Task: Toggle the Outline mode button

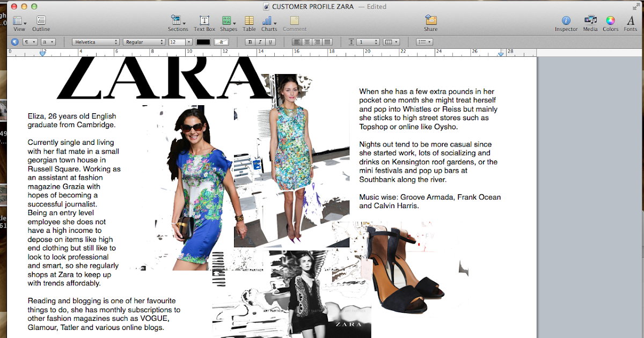Action: (x=41, y=23)
